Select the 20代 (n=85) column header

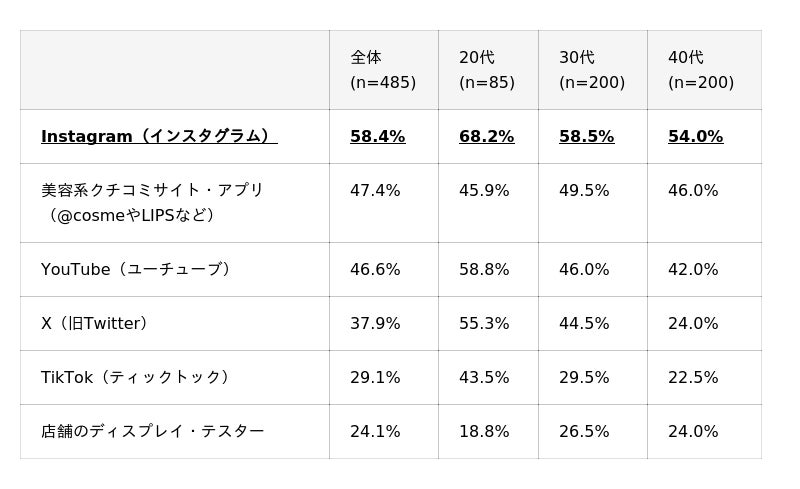487,70
